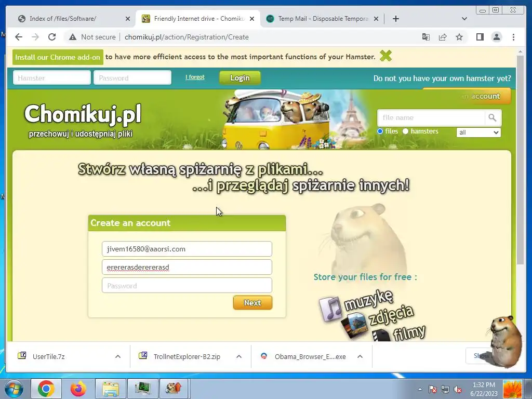
Task: Click the UserTile.7z file icon
Action: click(x=22, y=355)
